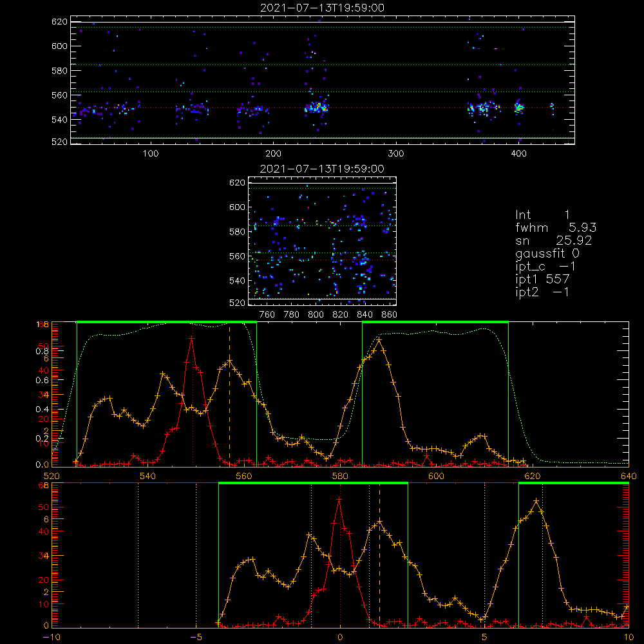Click thick green bar reaching 10 in offset plot
Viewport: 644px width, 644px height.
(x=574, y=483)
